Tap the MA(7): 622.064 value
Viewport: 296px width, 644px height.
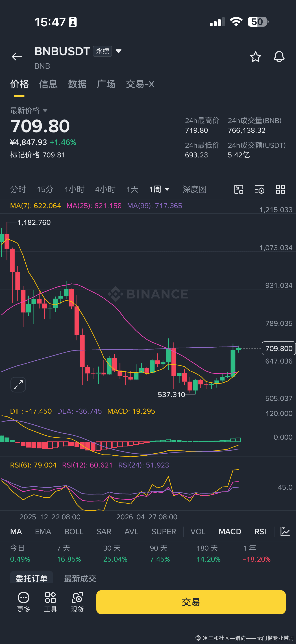coord(35,206)
